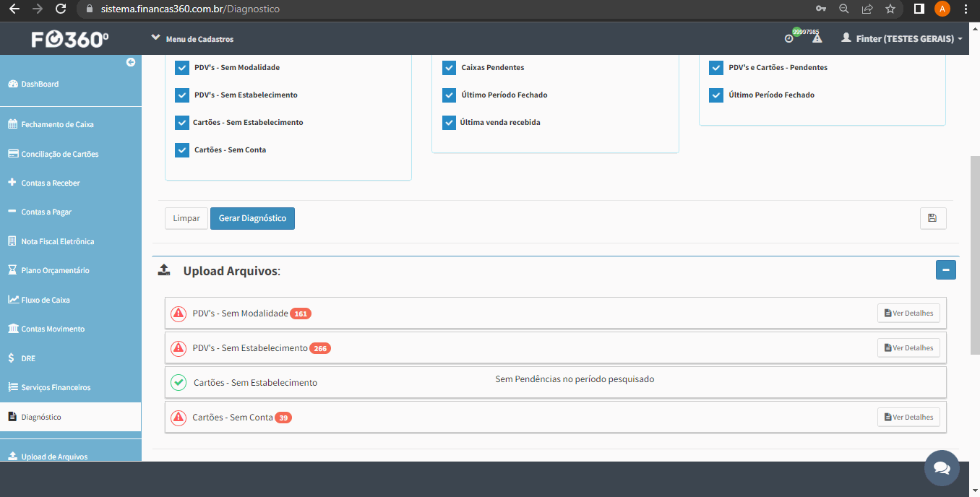This screenshot has width=980, height=497.
Task: Select Diagnóstico in sidebar
Action: point(70,417)
